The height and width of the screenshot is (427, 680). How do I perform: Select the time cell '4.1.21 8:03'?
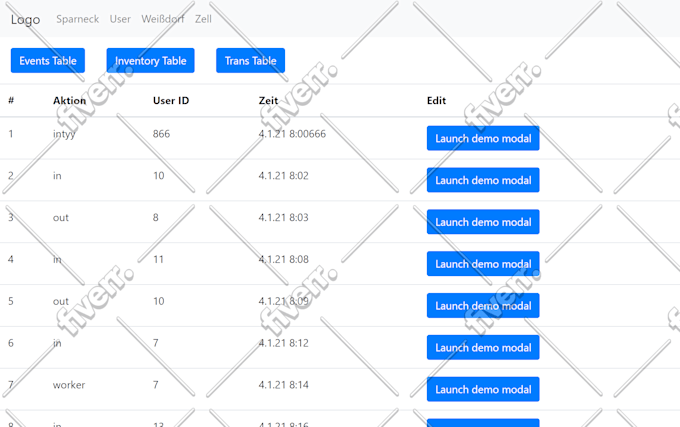pyautogui.click(x=284, y=218)
